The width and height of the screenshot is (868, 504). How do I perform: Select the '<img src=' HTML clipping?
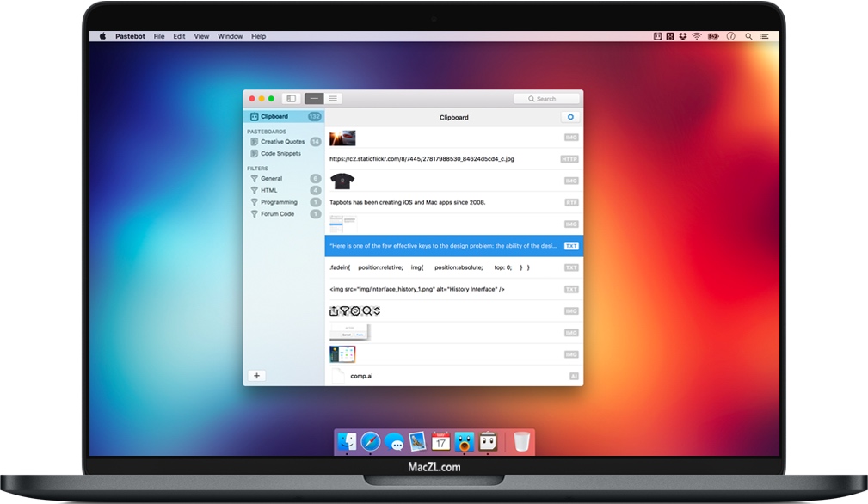[454, 289]
